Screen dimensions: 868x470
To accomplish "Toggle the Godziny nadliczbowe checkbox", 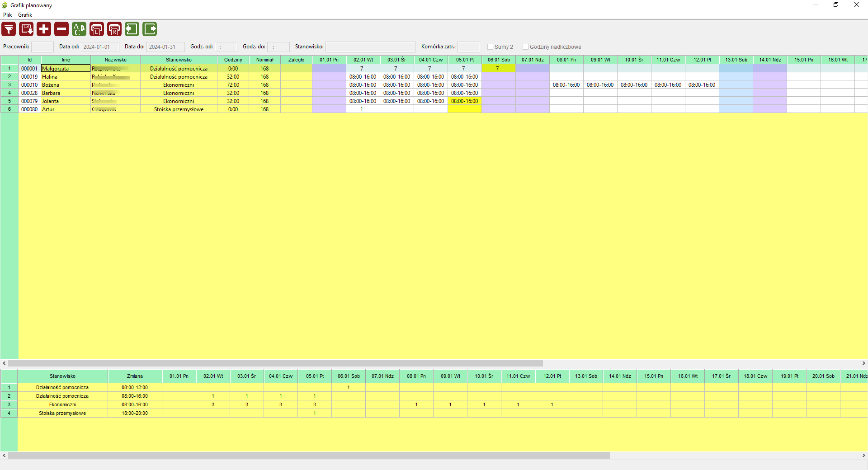I will point(525,47).
